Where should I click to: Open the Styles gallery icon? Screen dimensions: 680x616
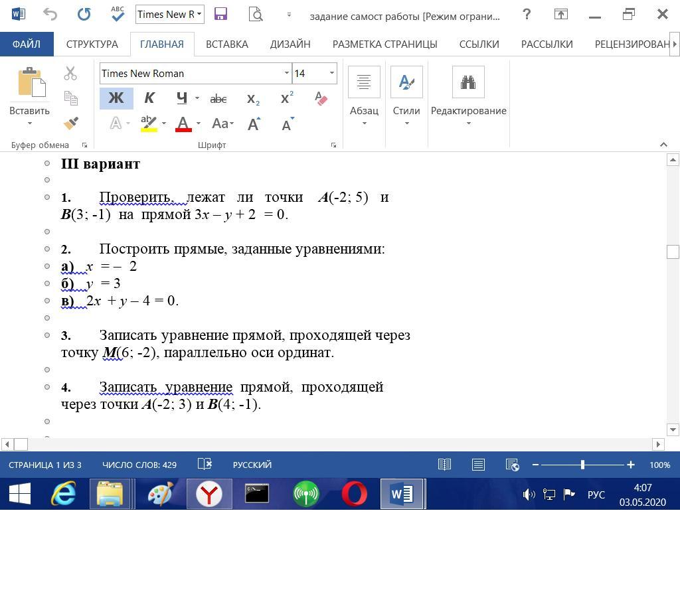coord(406,82)
